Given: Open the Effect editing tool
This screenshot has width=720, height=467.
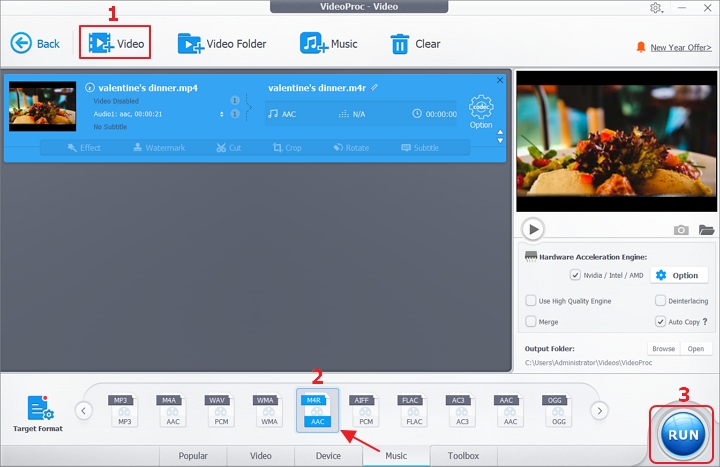Looking at the screenshot, I should (x=84, y=147).
